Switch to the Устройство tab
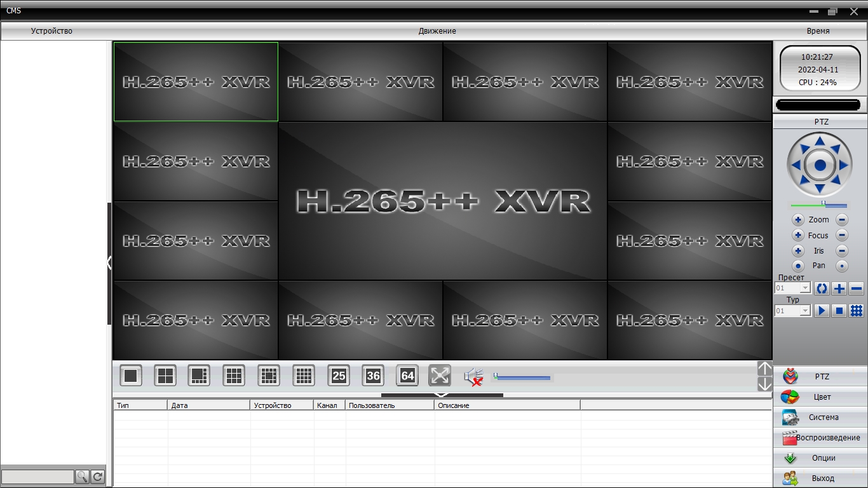The width and height of the screenshot is (868, 488). coord(51,30)
